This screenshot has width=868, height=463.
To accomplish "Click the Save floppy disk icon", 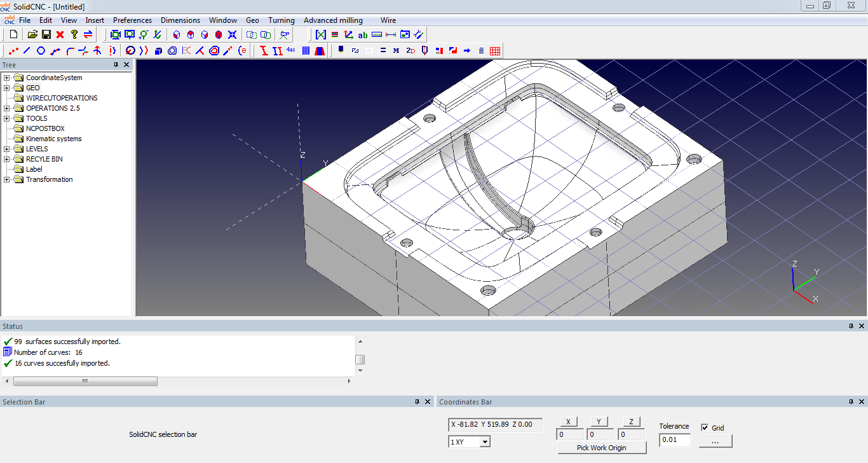I will coord(46,34).
